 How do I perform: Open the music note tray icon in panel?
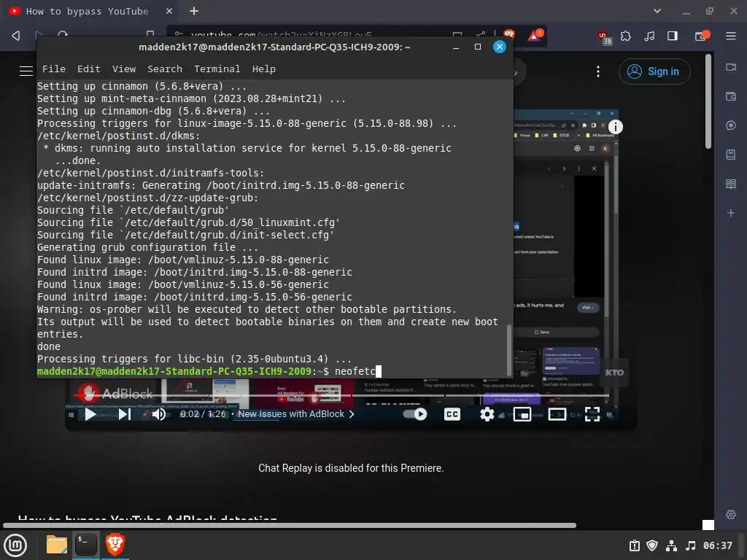(x=691, y=545)
